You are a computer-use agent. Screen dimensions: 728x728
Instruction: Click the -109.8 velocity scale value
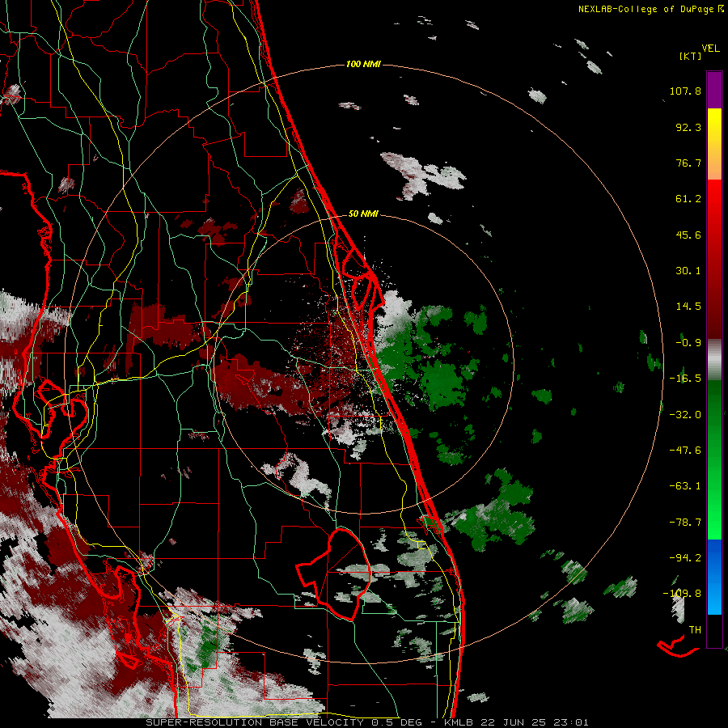point(683,594)
